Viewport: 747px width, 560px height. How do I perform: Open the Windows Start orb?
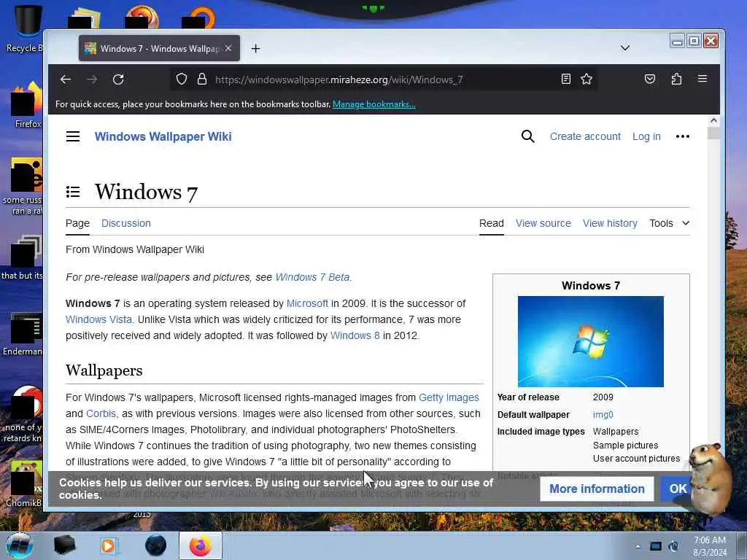(19, 545)
